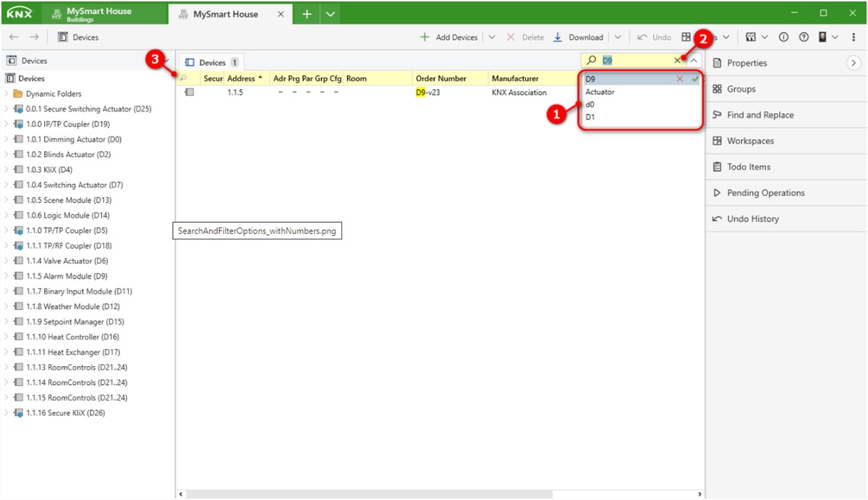Open the Groups side panel

786,89
